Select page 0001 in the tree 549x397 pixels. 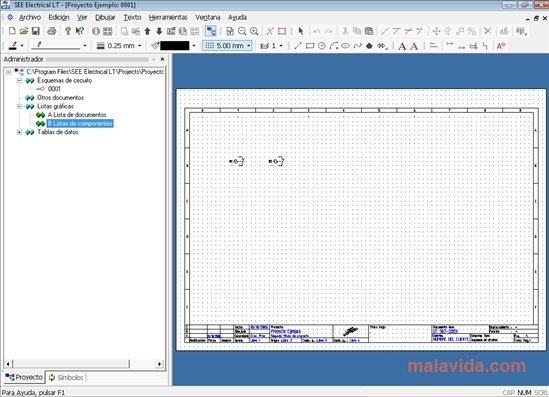(x=54, y=89)
